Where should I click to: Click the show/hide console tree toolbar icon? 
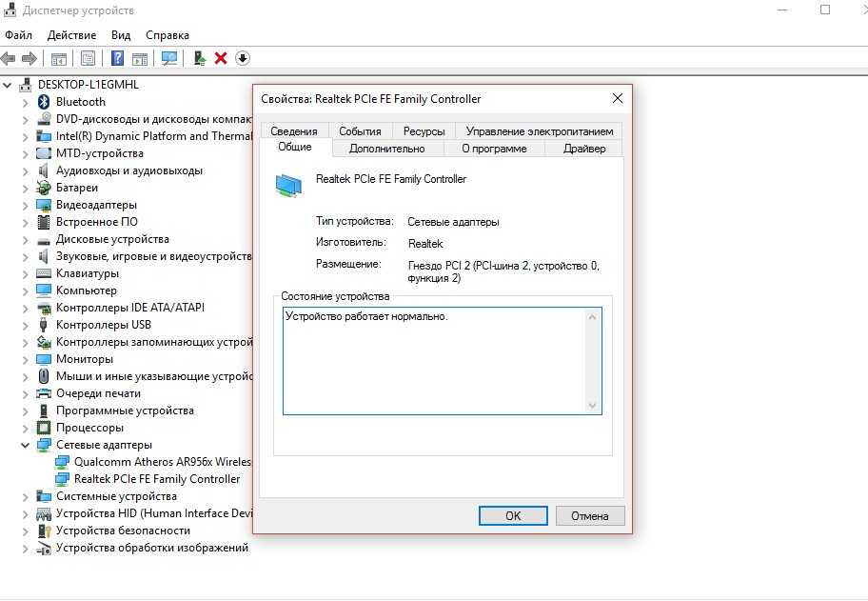click(58, 58)
